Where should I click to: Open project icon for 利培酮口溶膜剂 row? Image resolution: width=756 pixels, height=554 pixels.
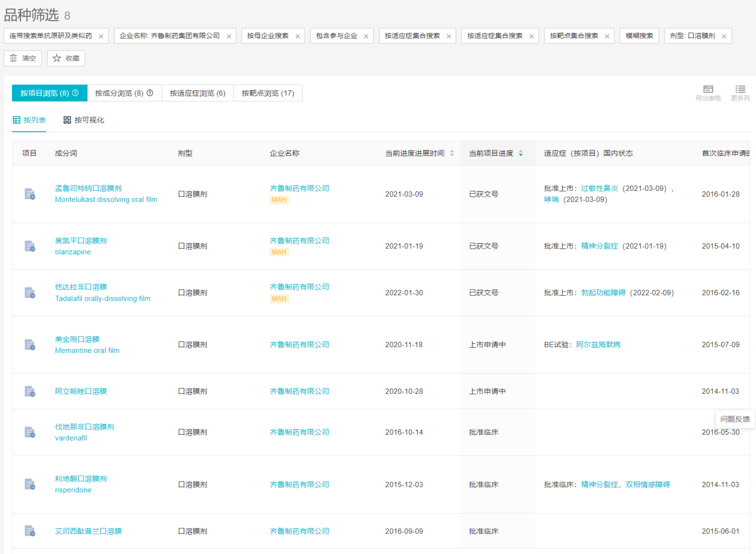tap(30, 484)
